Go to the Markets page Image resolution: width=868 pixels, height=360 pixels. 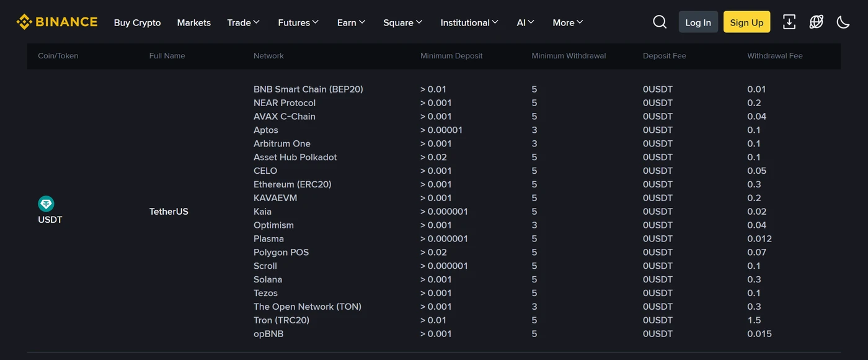[194, 22]
